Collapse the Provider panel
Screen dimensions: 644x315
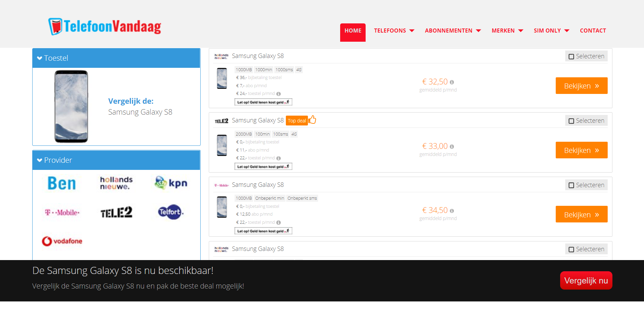[116, 160]
